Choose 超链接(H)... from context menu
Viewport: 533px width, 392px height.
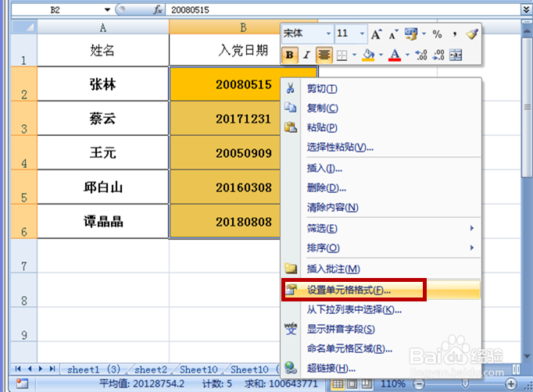381,368
